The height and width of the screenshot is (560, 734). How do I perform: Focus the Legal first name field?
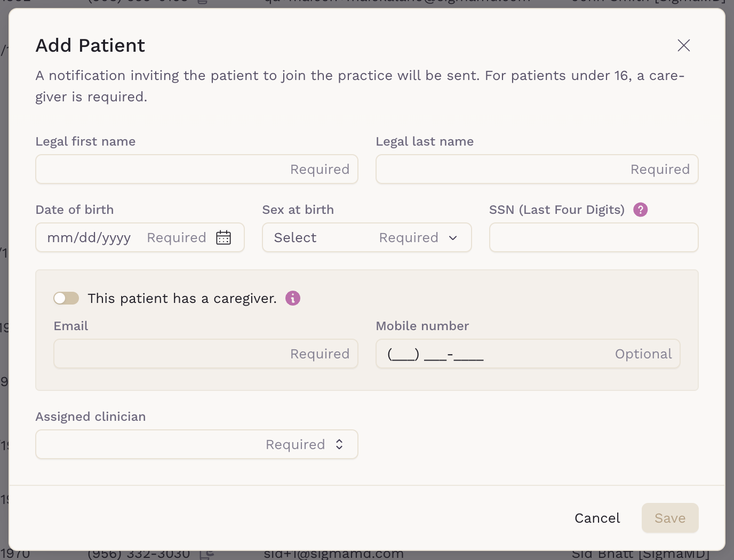pyautogui.click(x=196, y=169)
